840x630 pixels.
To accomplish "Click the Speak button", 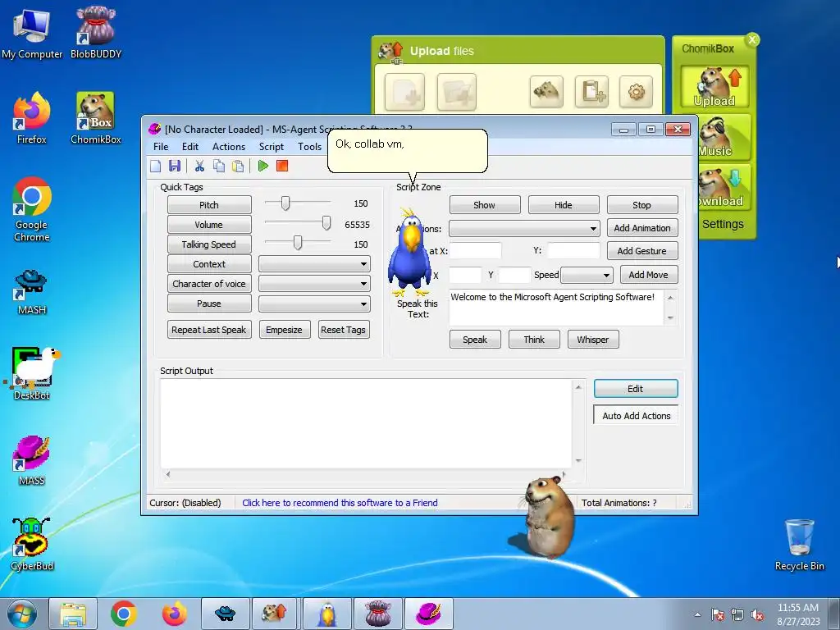I will tap(475, 339).
